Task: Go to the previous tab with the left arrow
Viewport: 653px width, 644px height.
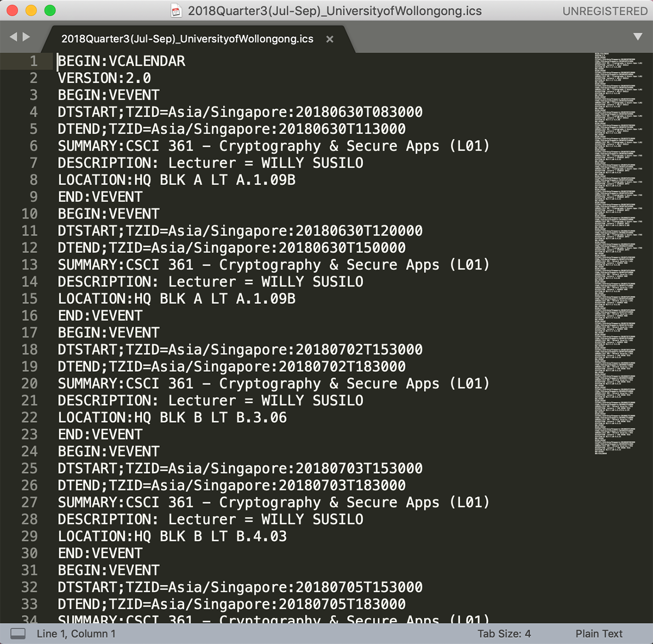Action: [x=13, y=37]
